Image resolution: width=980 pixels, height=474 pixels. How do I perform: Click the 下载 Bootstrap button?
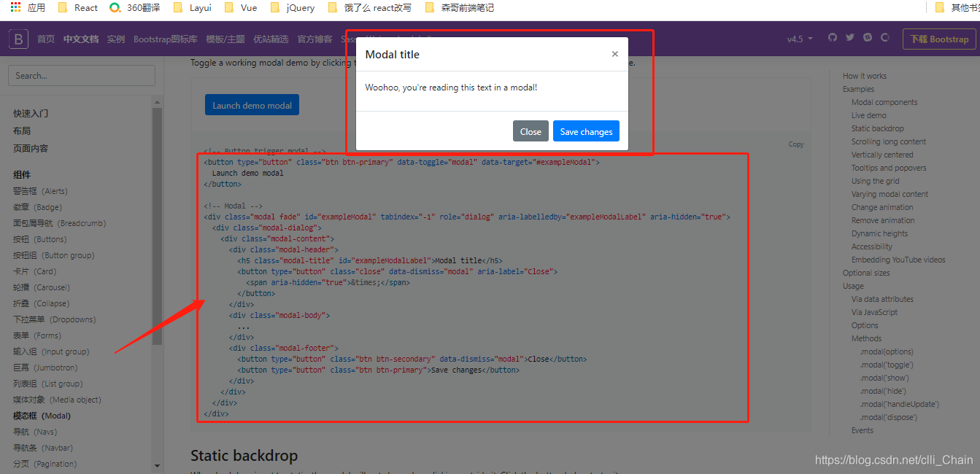click(x=939, y=39)
